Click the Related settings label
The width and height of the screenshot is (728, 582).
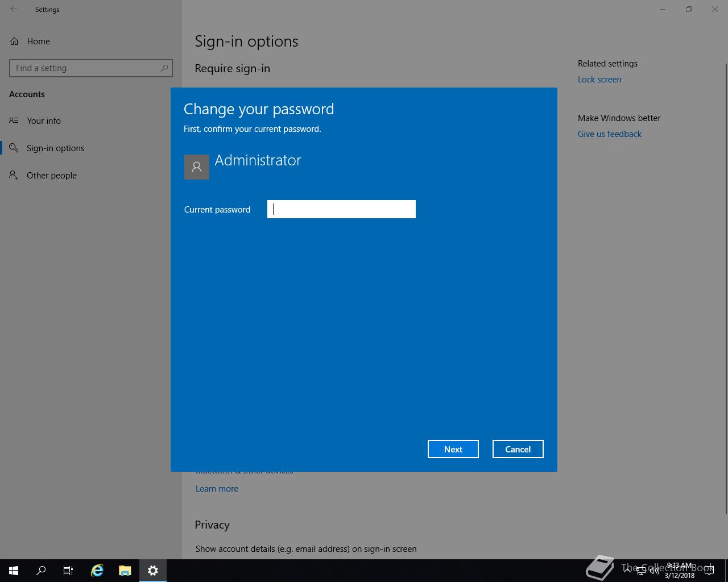607,64
